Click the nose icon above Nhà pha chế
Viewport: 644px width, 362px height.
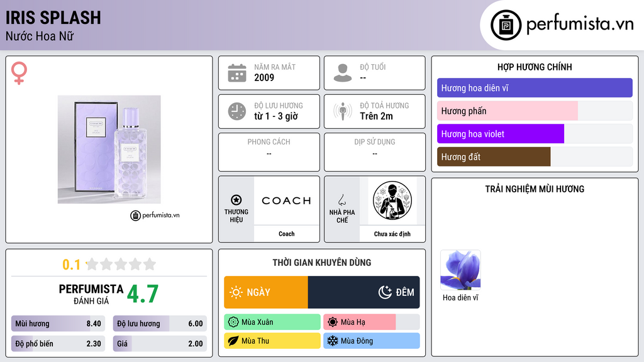tap(341, 200)
